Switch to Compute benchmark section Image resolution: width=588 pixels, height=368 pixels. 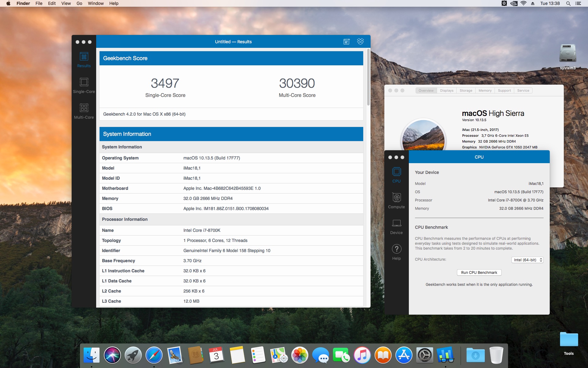396,201
